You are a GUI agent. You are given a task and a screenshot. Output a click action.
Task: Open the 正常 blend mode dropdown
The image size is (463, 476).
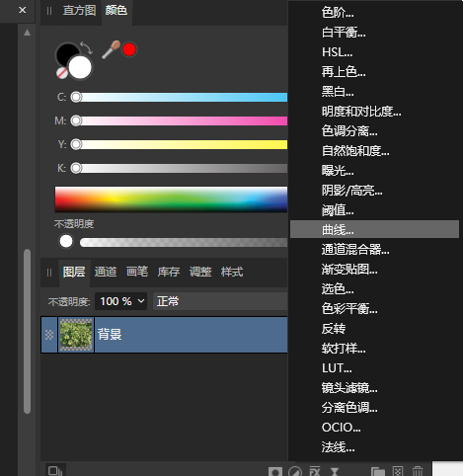[x=220, y=301]
